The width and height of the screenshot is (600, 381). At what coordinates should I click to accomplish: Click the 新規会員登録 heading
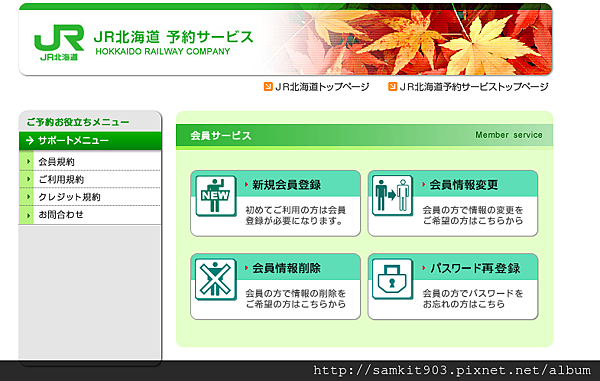click(x=286, y=185)
